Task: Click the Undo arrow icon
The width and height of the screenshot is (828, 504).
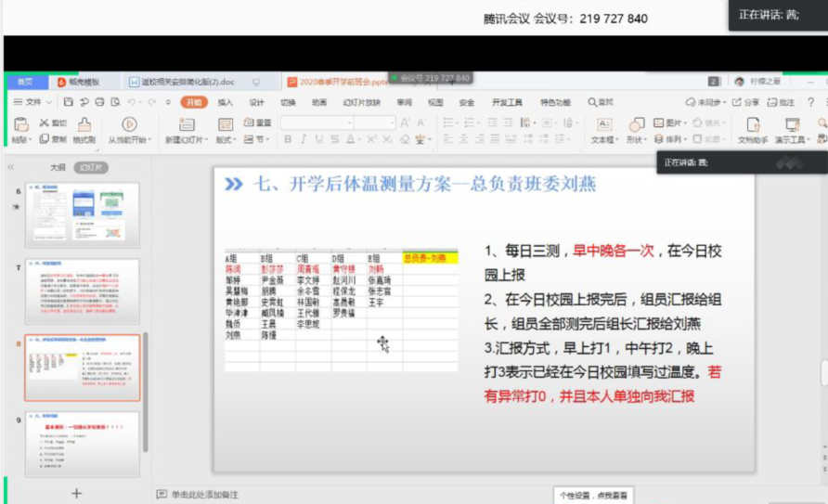Action: (x=132, y=102)
